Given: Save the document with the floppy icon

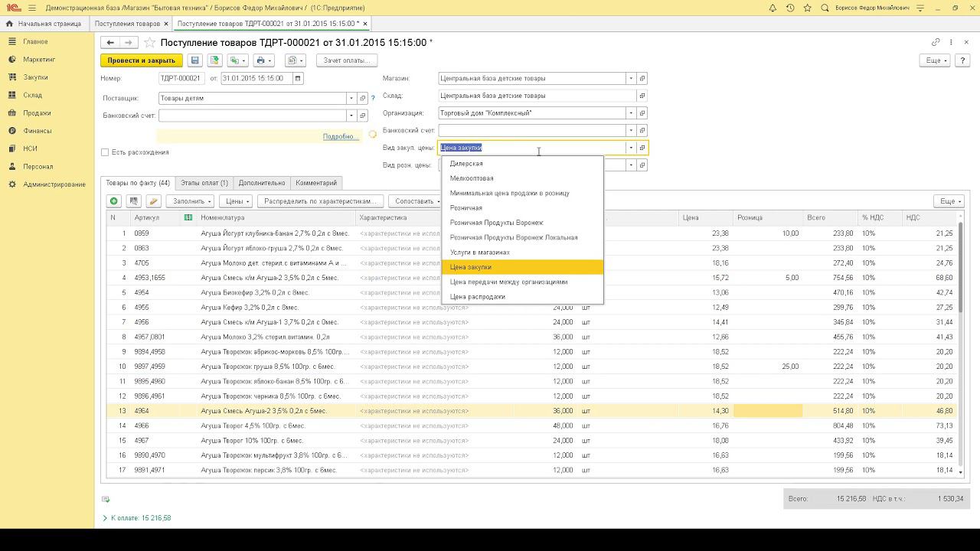Looking at the screenshot, I should 195,60.
